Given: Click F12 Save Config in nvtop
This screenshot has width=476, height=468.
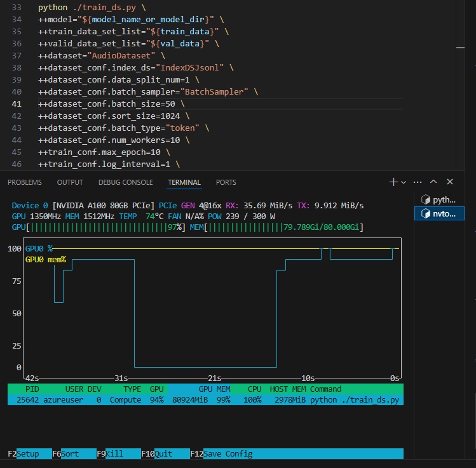Looking at the screenshot, I should [228, 454].
